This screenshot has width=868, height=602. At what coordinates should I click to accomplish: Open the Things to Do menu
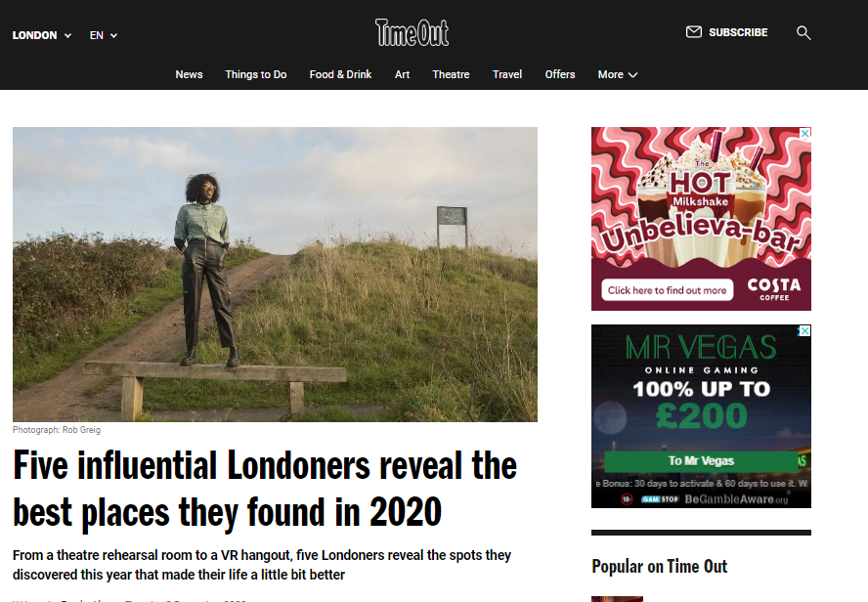tap(256, 74)
